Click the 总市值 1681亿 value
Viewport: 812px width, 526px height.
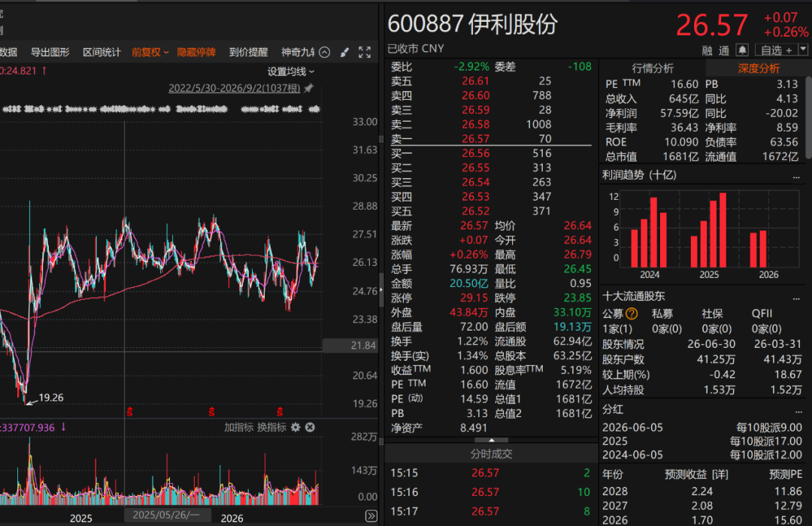(681, 157)
